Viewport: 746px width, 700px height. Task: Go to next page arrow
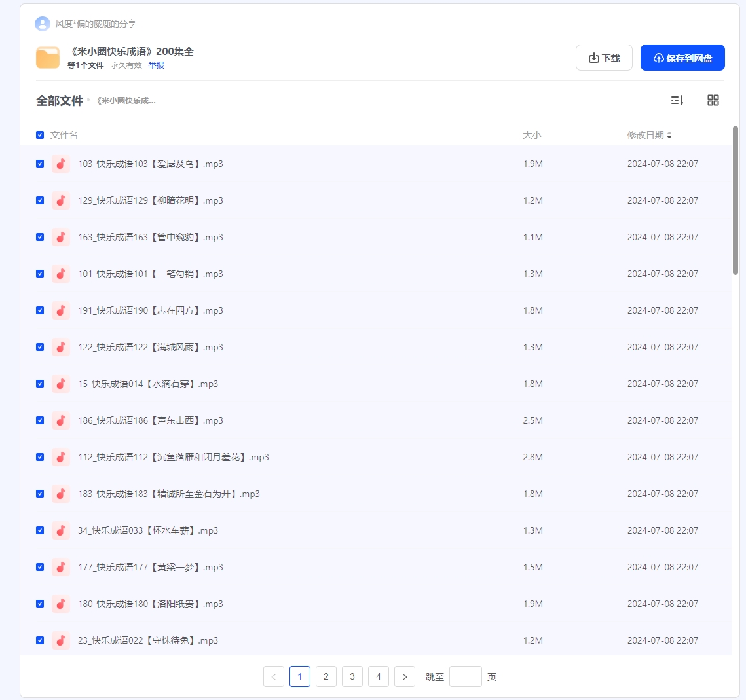[x=405, y=676]
